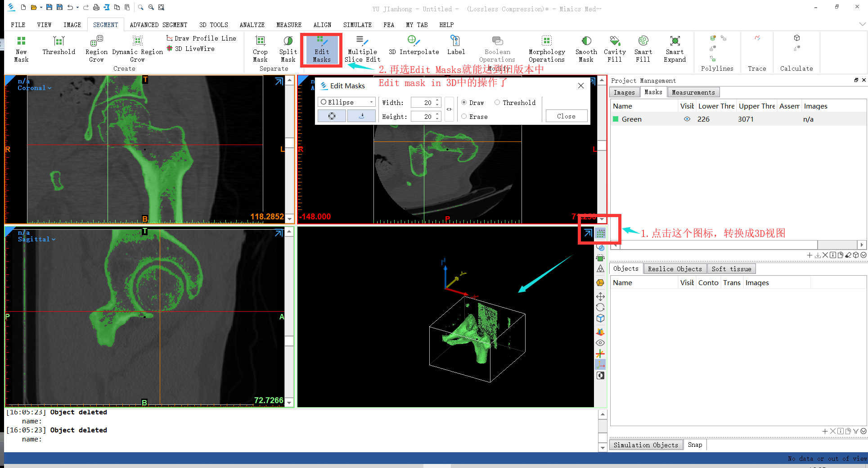Open the Coronal view dropdown
The height and width of the screenshot is (468, 868).
(x=35, y=88)
